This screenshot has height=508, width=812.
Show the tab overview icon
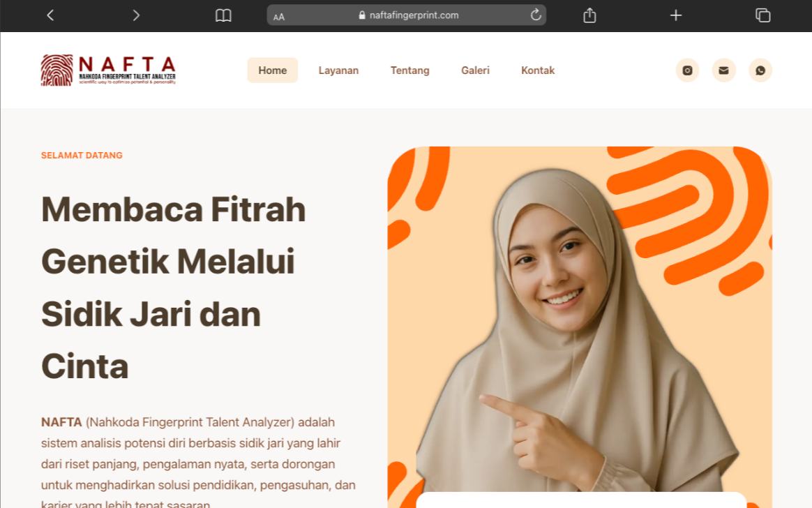coord(762,15)
